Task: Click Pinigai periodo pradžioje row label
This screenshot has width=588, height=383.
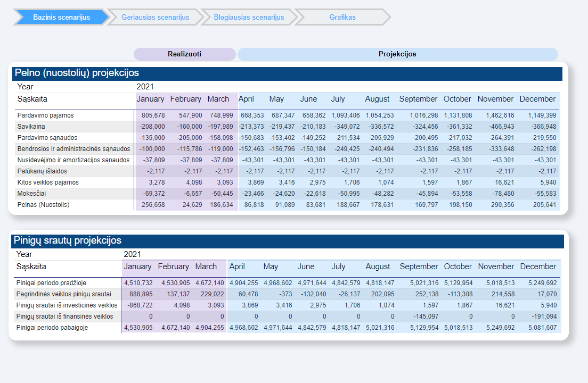Action: coord(51,283)
